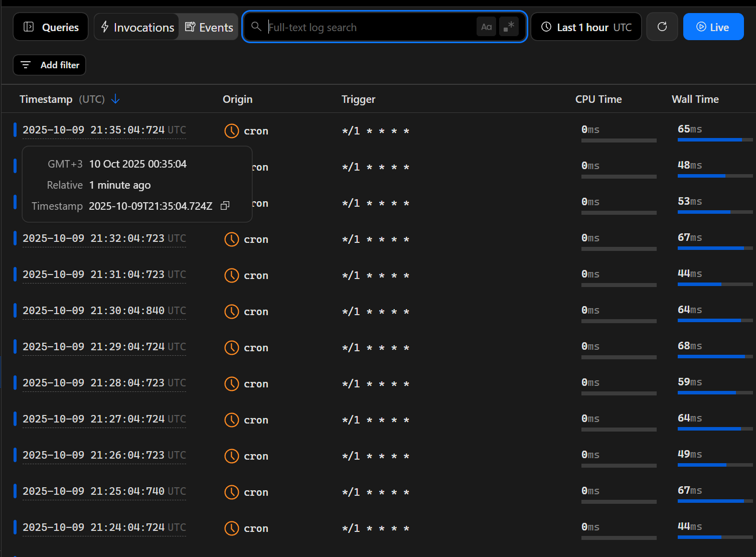Click the cron clock icon for 21:28:04 row
This screenshot has width=756, height=557.
[231, 384]
